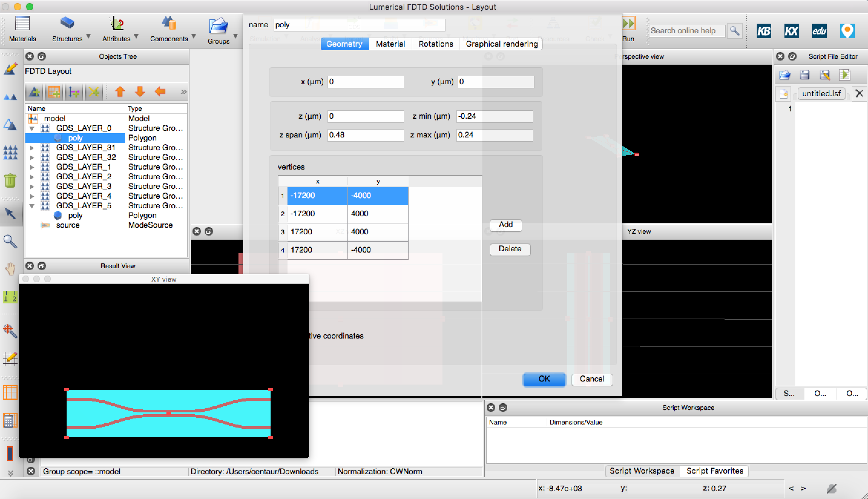
Task: Click OK to confirm polygon settings
Action: pos(544,379)
